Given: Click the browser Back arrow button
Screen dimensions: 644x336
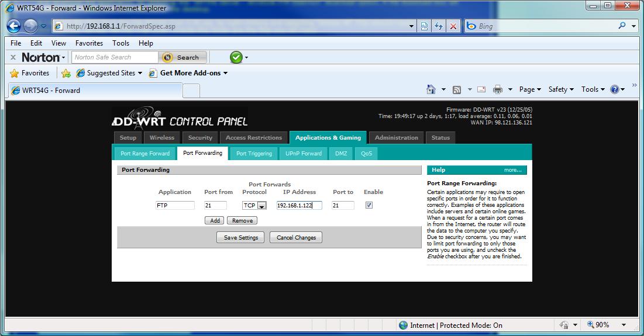Looking at the screenshot, I should 14,26.
